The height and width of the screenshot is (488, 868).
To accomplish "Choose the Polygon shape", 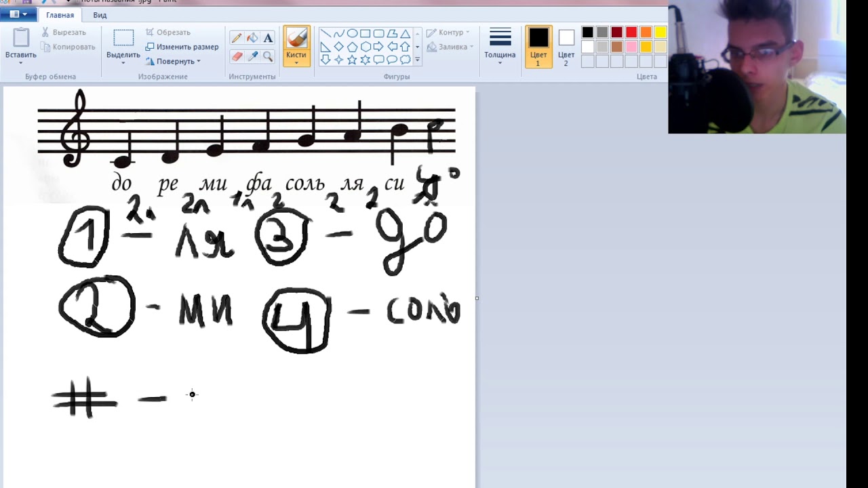I will [x=392, y=33].
